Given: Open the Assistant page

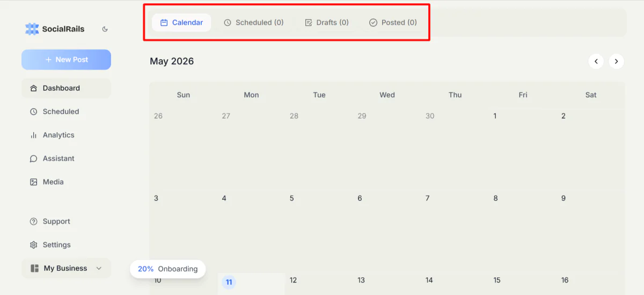Looking at the screenshot, I should click(x=66, y=159).
